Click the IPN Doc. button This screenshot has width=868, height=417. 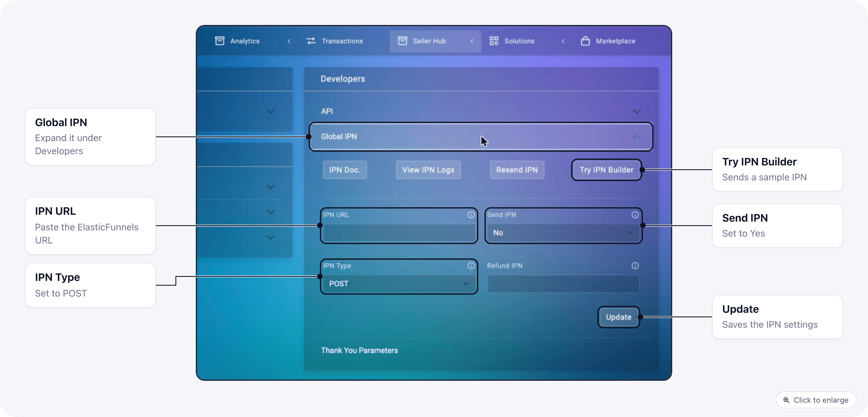[x=345, y=170]
